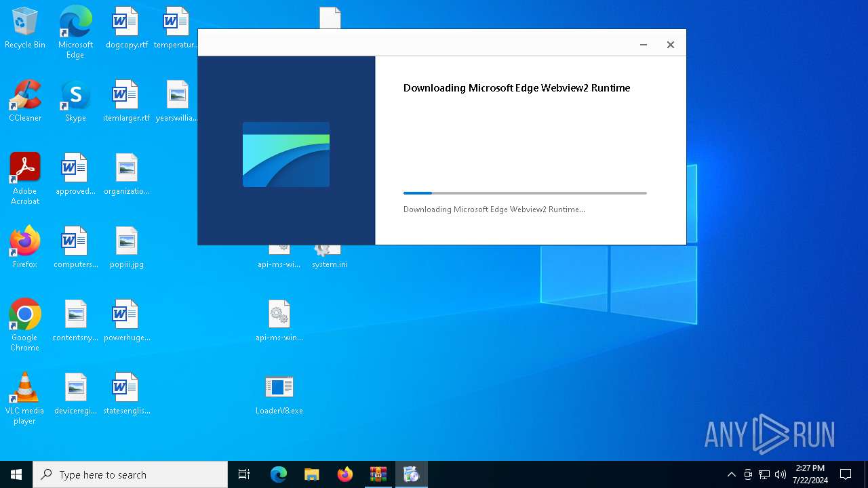Select LoaderV8.exe on the desktop
Image resolution: width=868 pixels, height=488 pixels.
pos(279,394)
